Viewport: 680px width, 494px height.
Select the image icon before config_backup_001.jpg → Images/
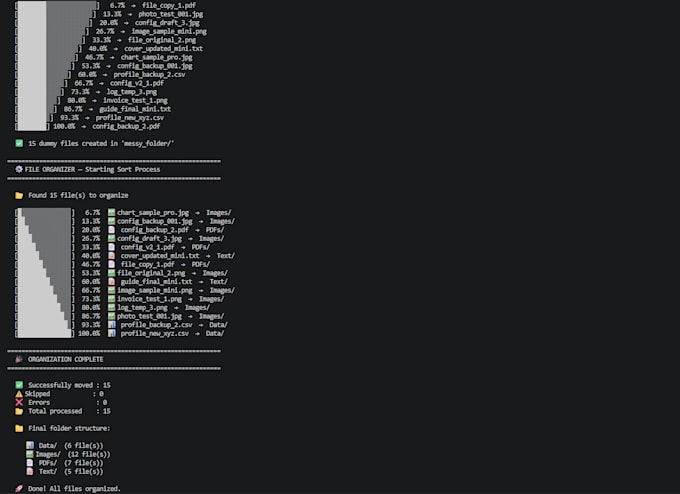(x=111, y=221)
